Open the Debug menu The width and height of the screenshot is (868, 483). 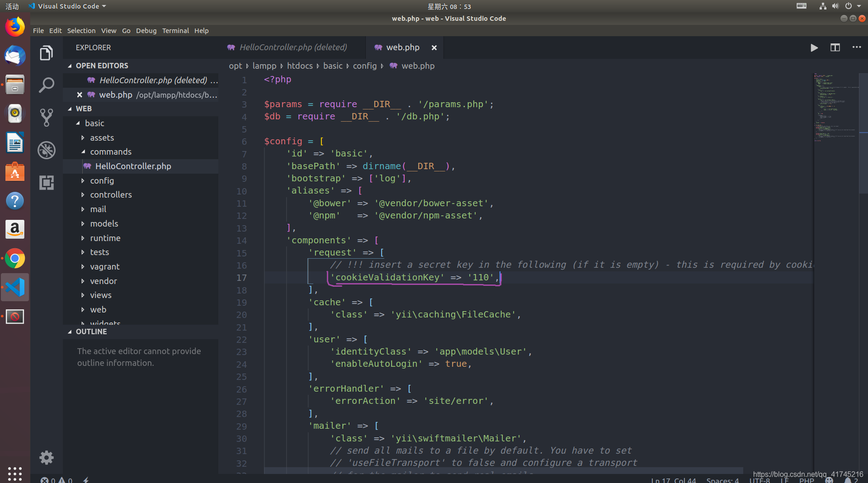click(146, 31)
